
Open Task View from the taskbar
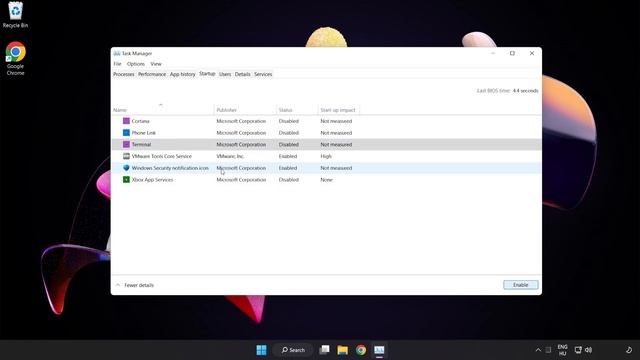(324, 350)
